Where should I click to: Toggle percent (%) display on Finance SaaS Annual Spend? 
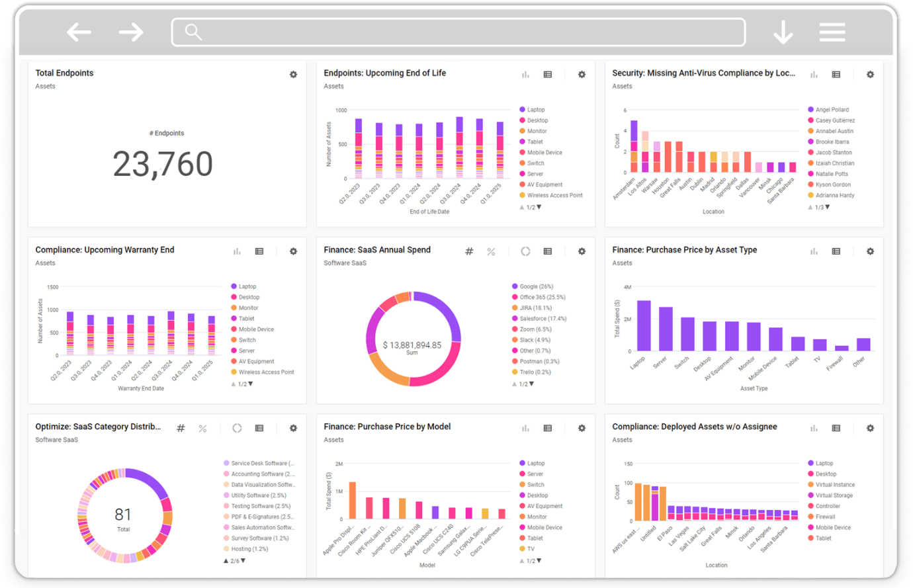491,251
